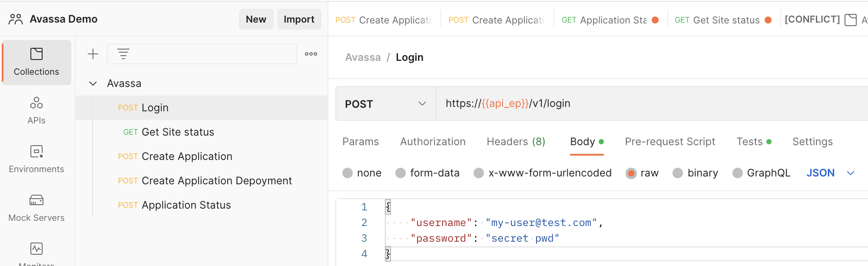Image resolution: width=868 pixels, height=266 pixels.
Task: Select the POST Create Application Depoyment request in the tree
Action: click(202, 181)
